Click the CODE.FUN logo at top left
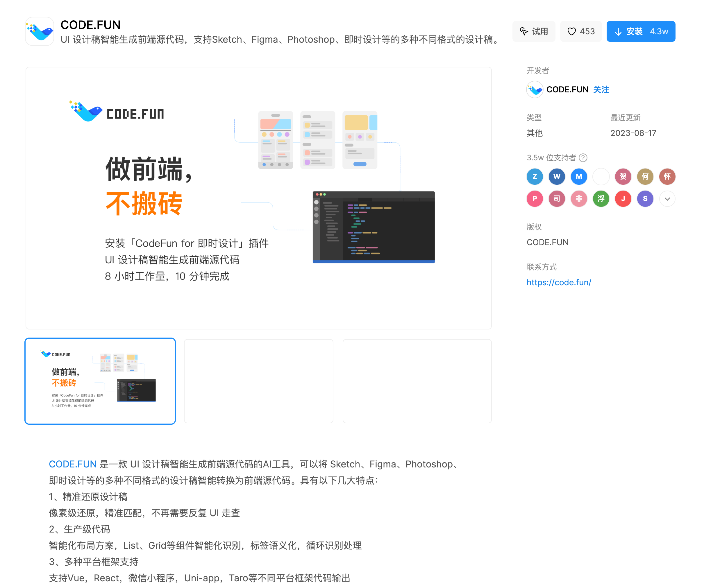The height and width of the screenshot is (588, 704). tap(40, 31)
